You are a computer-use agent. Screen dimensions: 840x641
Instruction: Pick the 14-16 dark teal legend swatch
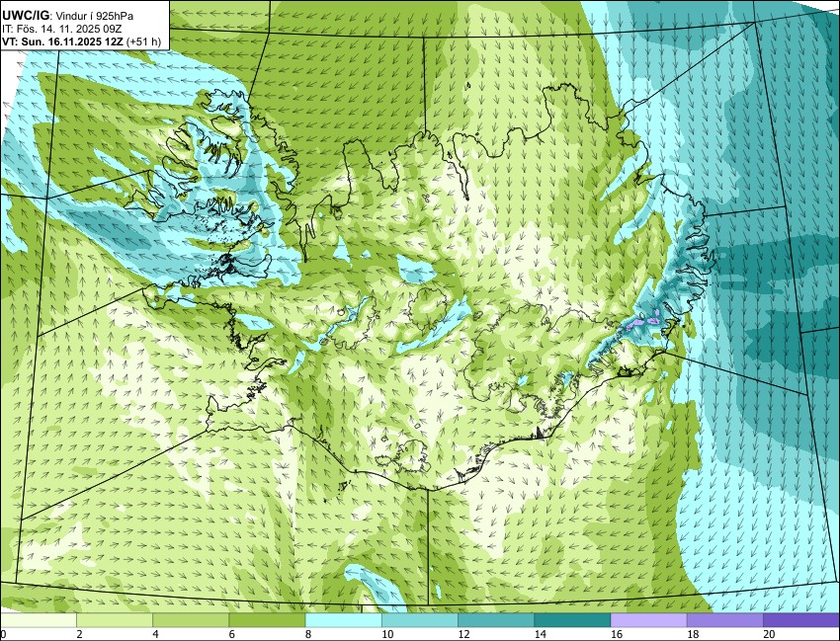(x=572, y=620)
